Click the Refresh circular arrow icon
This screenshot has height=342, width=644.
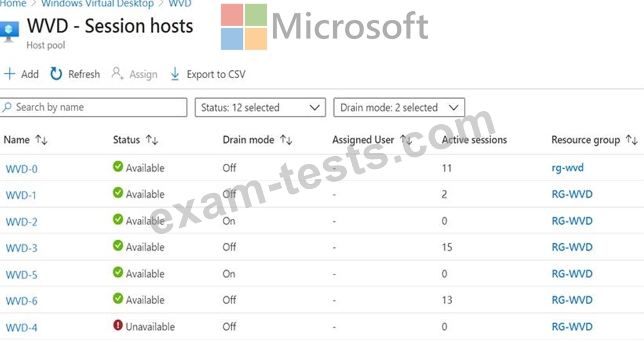[x=56, y=74]
